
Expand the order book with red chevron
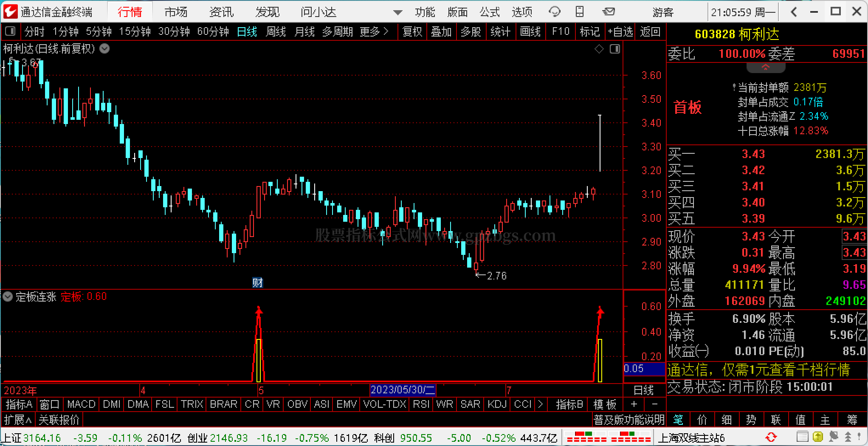point(766,67)
